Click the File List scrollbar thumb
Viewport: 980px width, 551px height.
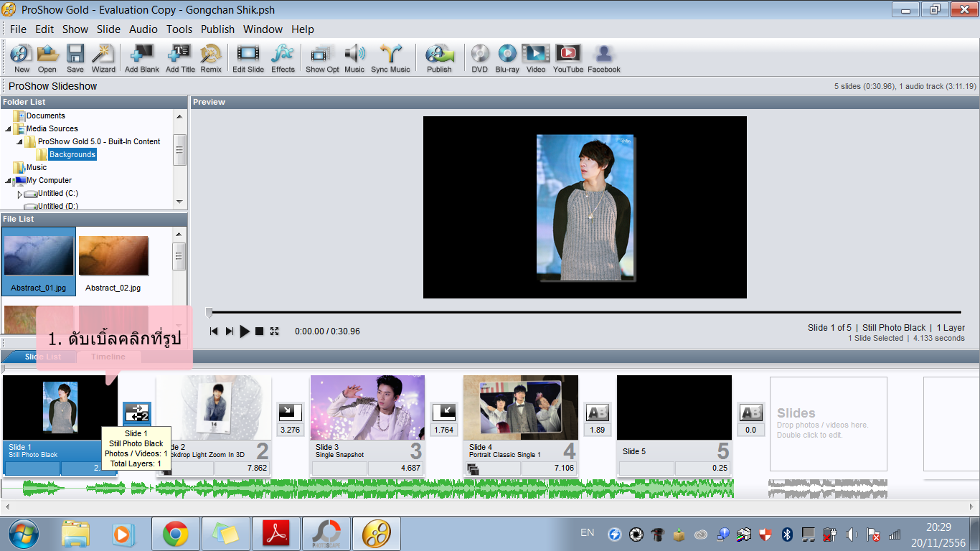(180, 256)
